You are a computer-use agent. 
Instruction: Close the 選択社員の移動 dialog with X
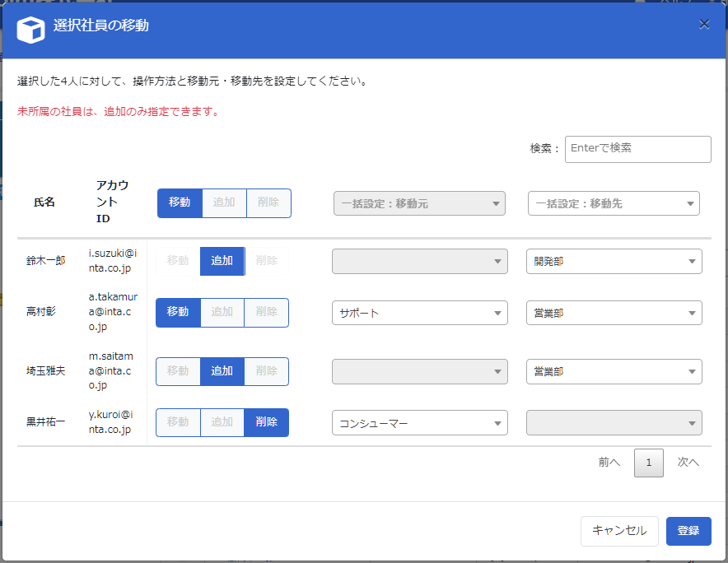click(x=704, y=25)
